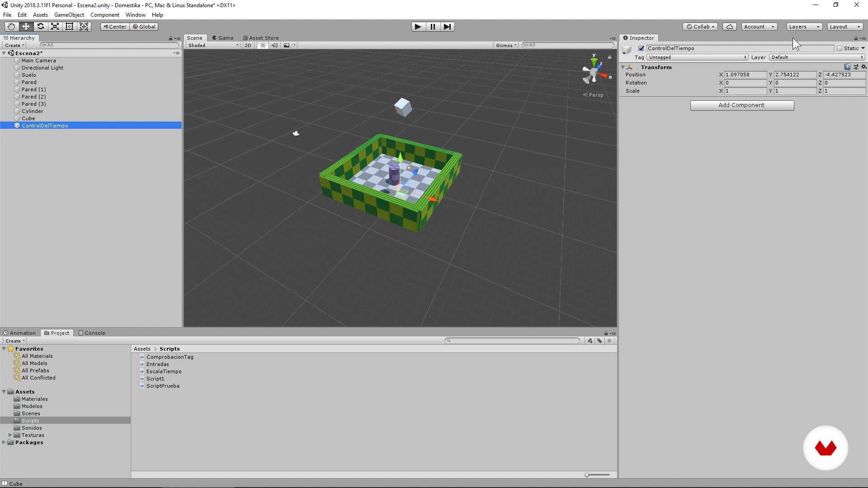The image size is (868, 488).
Task: Search project assets by label
Action: click(x=599, y=341)
